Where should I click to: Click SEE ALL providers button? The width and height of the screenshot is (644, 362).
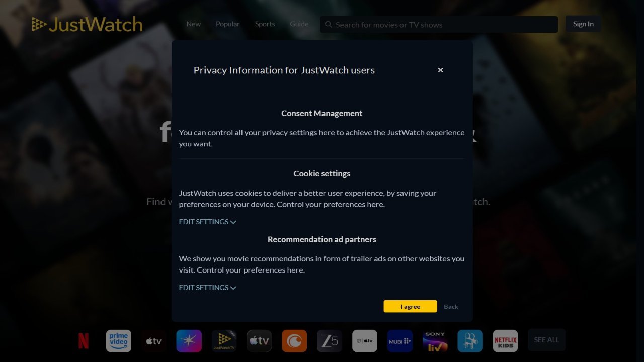547,340
